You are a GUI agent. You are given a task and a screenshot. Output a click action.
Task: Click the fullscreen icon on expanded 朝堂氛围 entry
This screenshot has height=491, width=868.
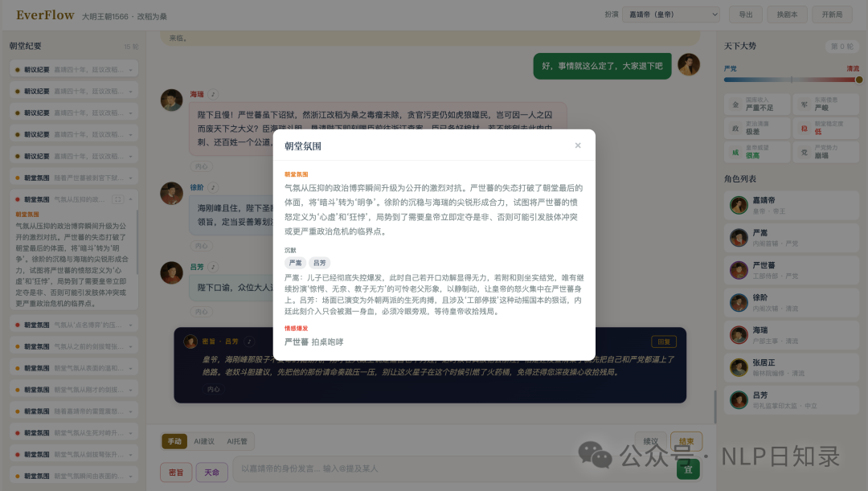(118, 198)
